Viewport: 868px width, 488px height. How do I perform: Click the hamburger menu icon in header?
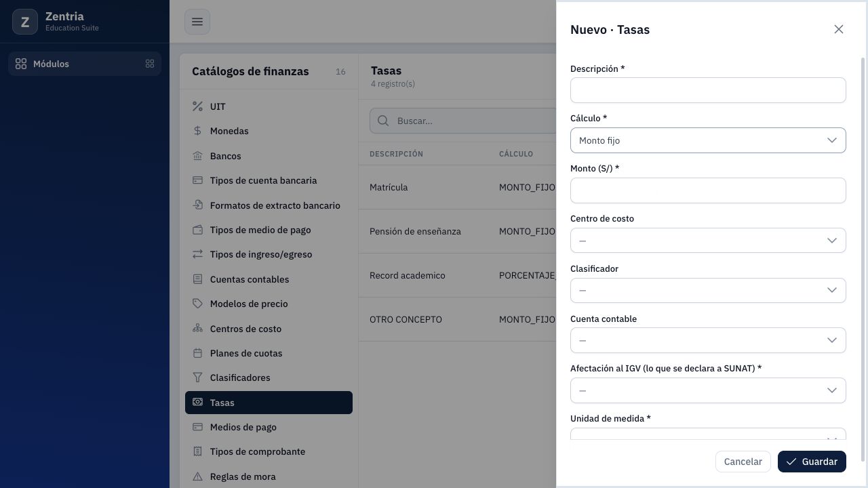(x=197, y=22)
